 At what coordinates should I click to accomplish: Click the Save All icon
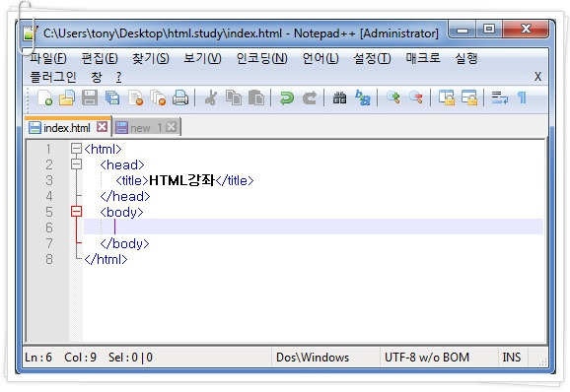pos(112,98)
